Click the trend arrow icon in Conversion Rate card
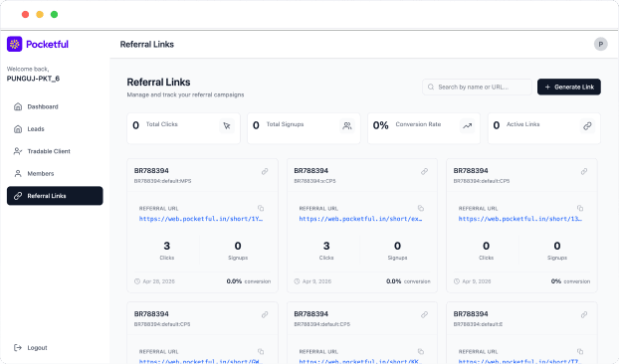The height and width of the screenshot is (364, 619). coord(468,125)
